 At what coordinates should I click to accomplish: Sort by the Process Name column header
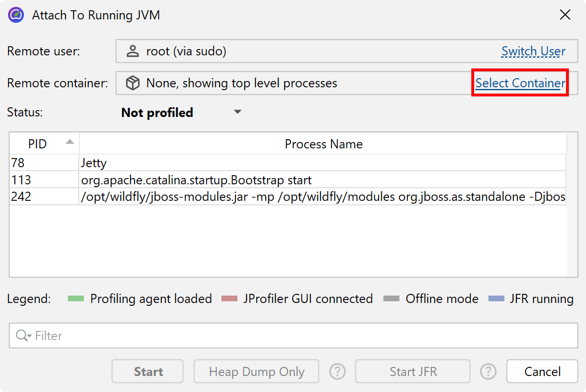[323, 144]
